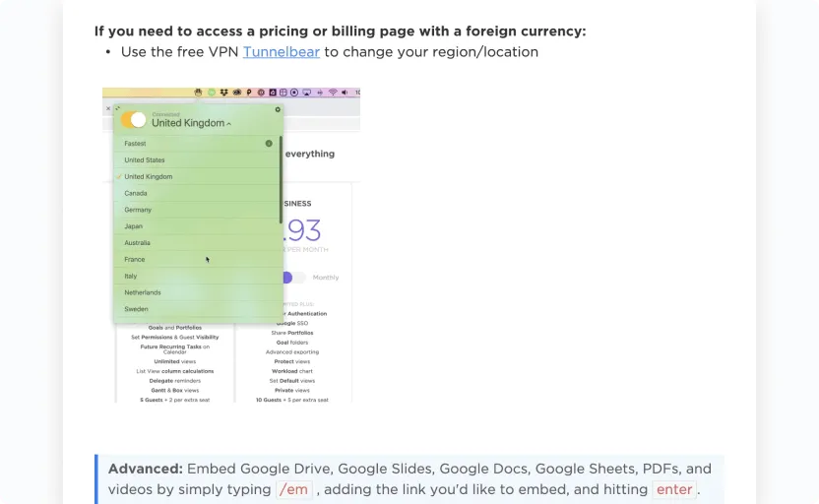Click the country list scrollbar
This screenshot has height=504, width=819.
pos(281,180)
